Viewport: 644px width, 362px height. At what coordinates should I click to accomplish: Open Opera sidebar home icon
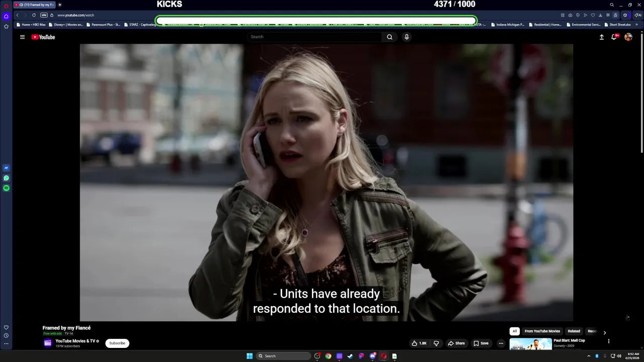coord(6,16)
